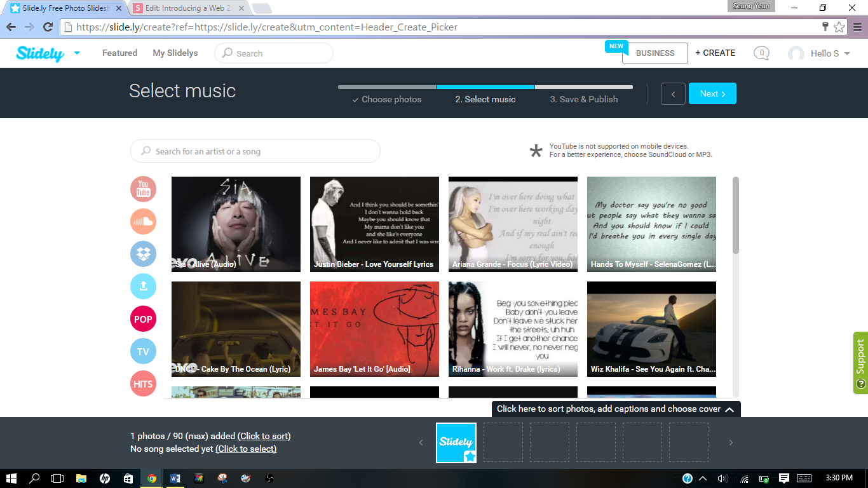This screenshot has width=868, height=488.
Task: Click the user avatar icon
Action: click(796, 53)
